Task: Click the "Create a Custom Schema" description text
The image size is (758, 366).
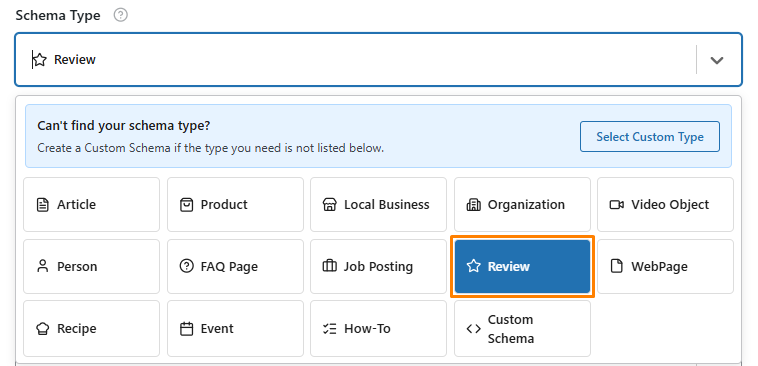Action: click(x=210, y=148)
